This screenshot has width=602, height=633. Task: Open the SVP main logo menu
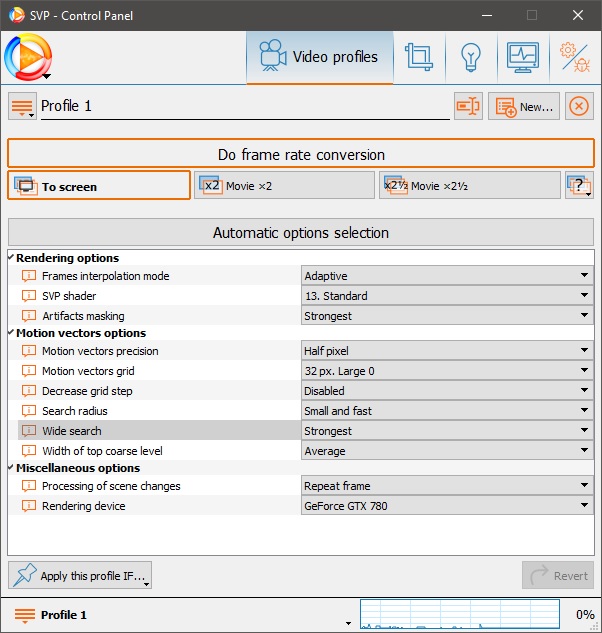pyautogui.click(x=28, y=57)
